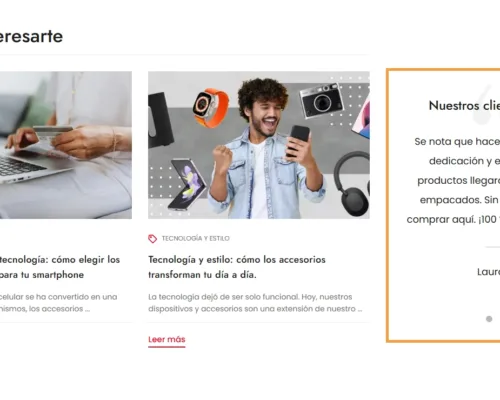Image resolution: width=500 pixels, height=400 pixels.
Task: Open article title about choosing smartphone accessories
Action: (60, 267)
